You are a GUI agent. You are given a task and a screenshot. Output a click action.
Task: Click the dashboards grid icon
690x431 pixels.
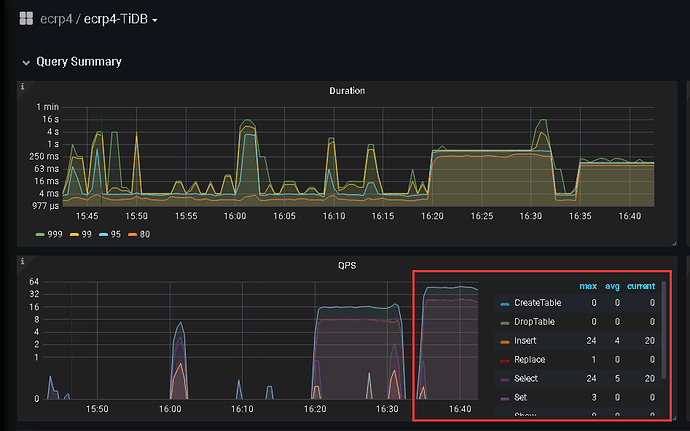click(x=26, y=19)
